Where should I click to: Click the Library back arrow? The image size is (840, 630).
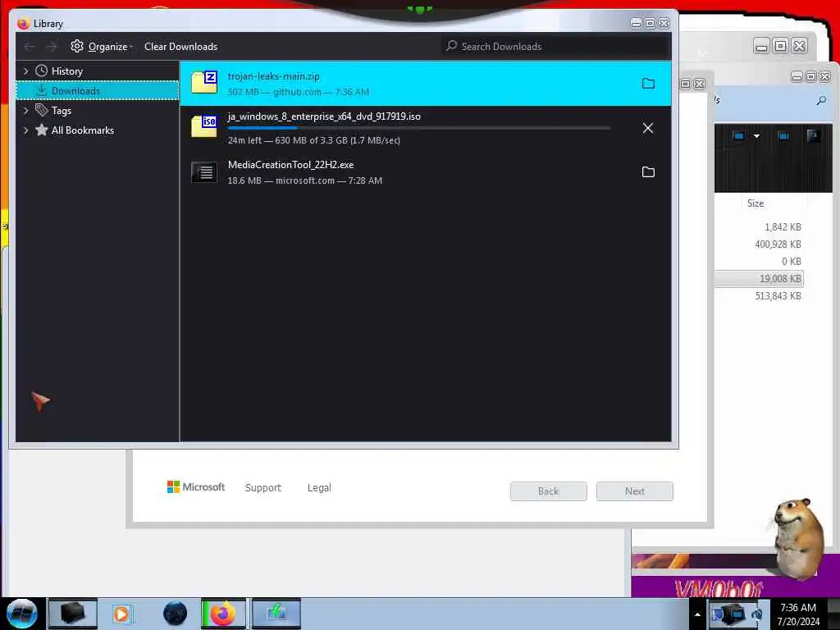30,47
